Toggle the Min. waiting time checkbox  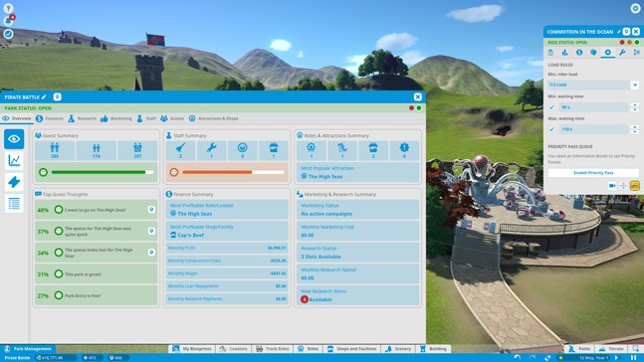click(551, 107)
